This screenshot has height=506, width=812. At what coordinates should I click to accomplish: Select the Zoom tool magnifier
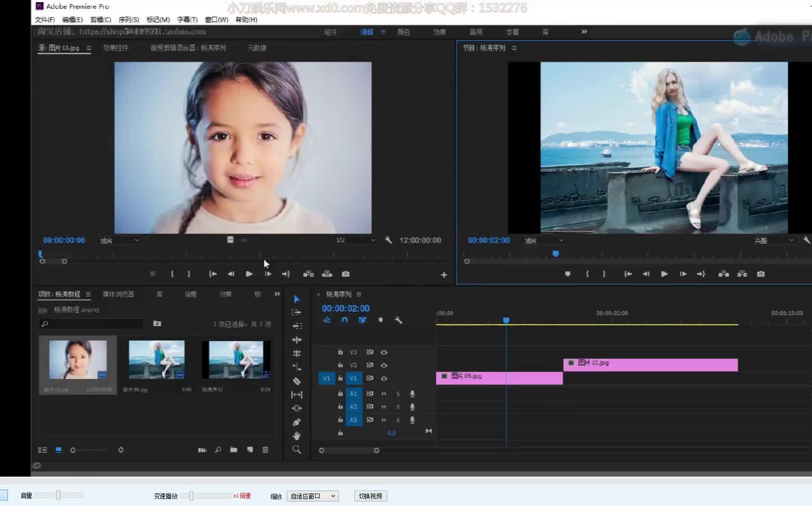(x=297, y=450)
